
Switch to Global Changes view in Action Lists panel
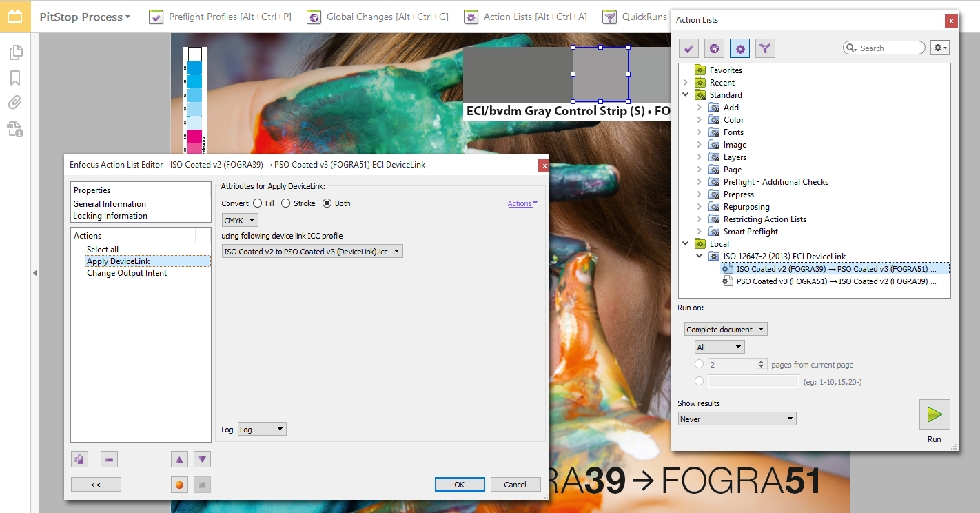pos(715,48)
